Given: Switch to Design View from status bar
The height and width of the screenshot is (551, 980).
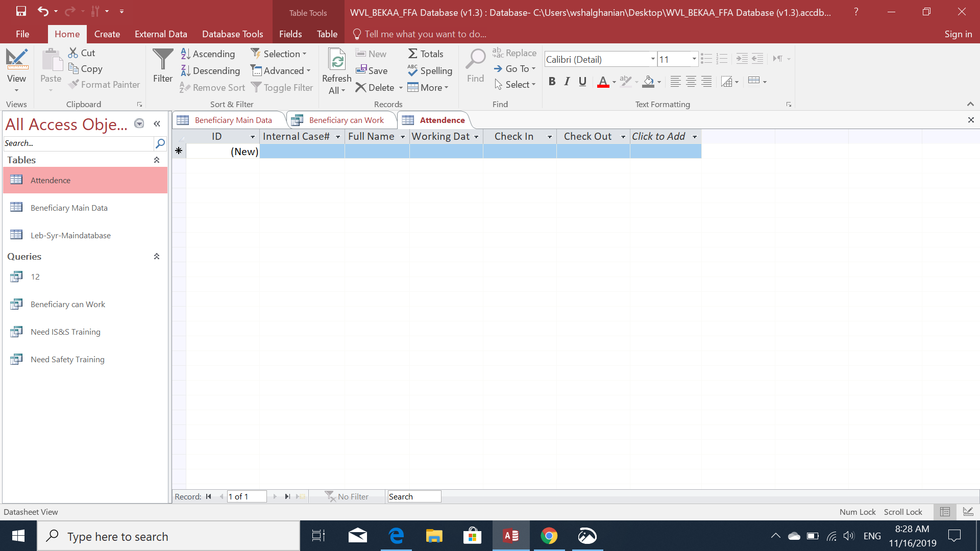Looking at the screenshot, I should click(x=968, y=512).
